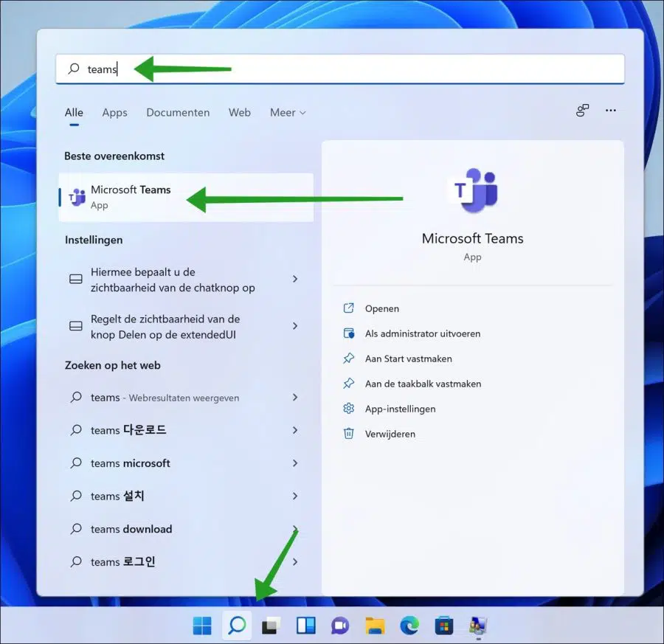This screenshot has height=644, width=664.
Task: Click the search text field containing 'teams'
Action: tap(340, 69)
